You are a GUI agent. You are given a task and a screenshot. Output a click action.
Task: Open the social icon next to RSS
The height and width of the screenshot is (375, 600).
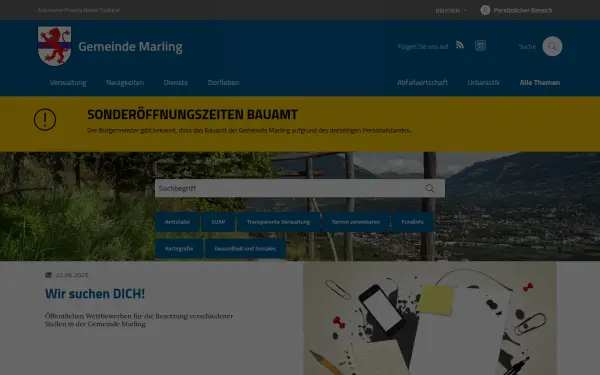[480, 46]
